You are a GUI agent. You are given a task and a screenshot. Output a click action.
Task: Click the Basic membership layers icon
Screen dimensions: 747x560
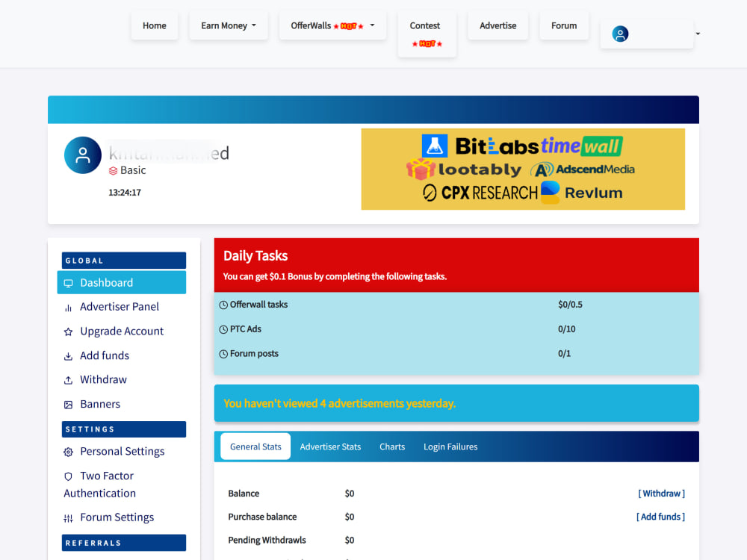113,170
